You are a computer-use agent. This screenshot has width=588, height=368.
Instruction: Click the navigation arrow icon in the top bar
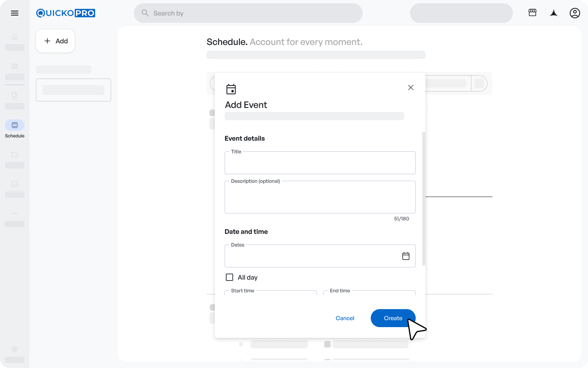click(x=553, y=13)
